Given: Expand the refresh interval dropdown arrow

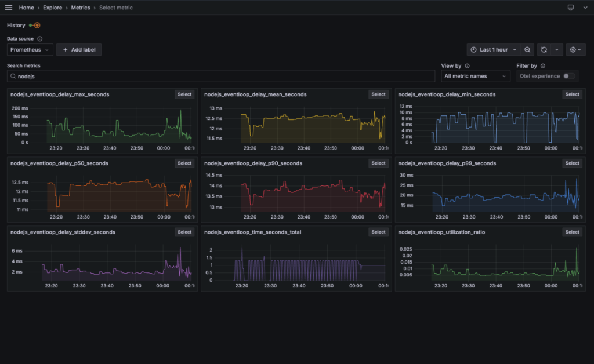Looking at the screenshot, I should pos(557,50).
